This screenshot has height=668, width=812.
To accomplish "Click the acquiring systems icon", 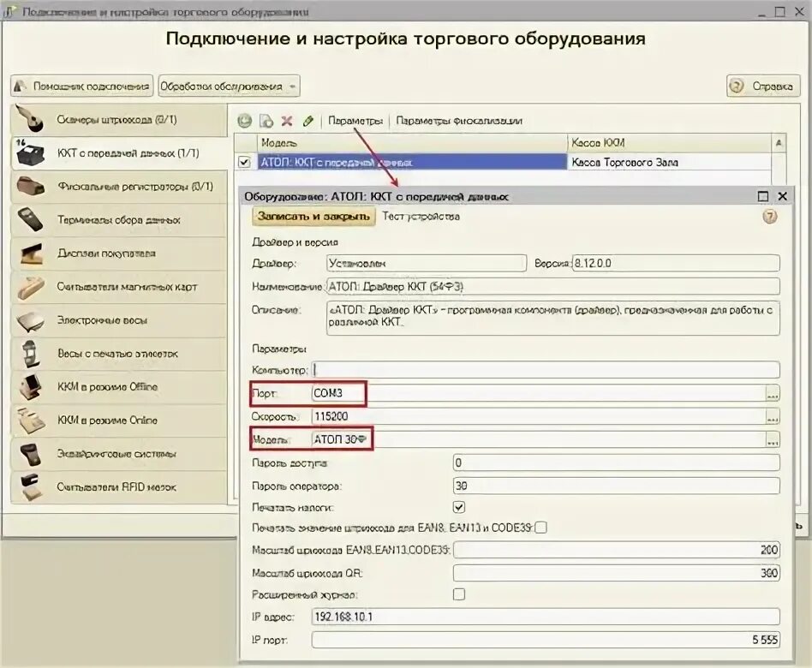I will [30, 454].
